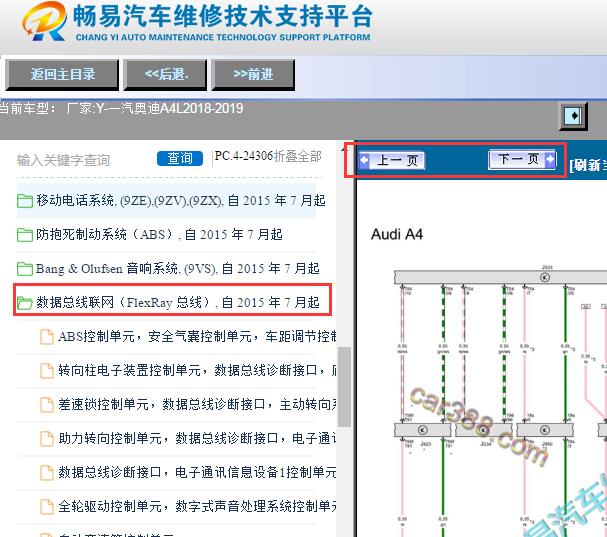Click the 刷新 link beside 下一页

coord(588,165)
